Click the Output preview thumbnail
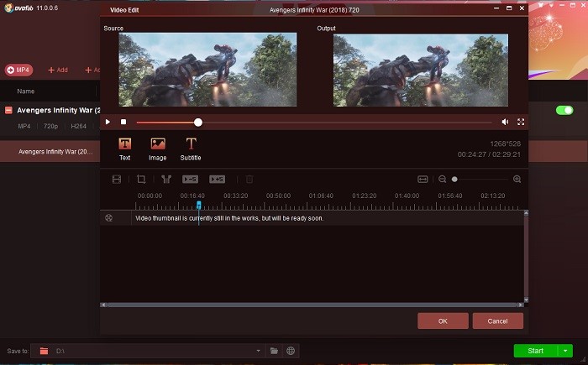The image size is (588, 365). click(x=421, y=70)
